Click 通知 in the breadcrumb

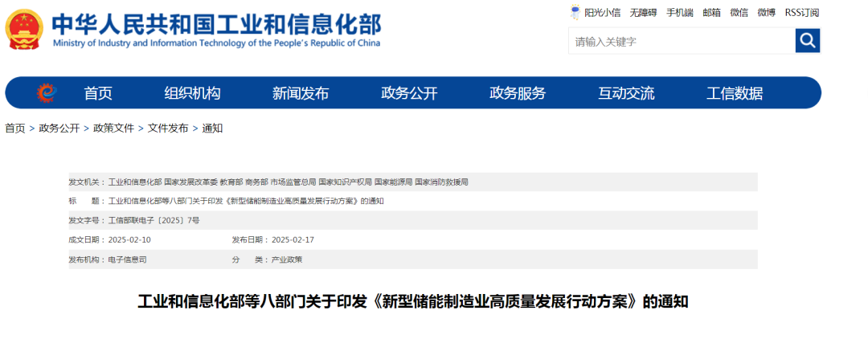(x=212, y=129)
